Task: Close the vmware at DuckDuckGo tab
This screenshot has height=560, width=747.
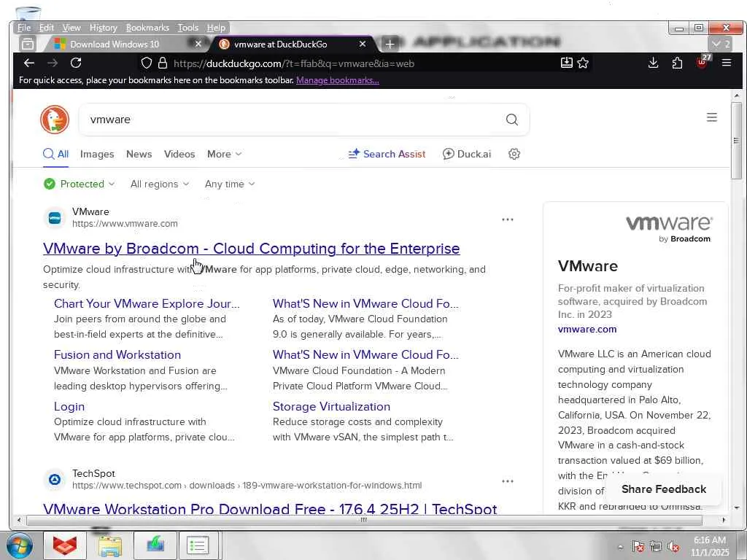Action: 362,44
